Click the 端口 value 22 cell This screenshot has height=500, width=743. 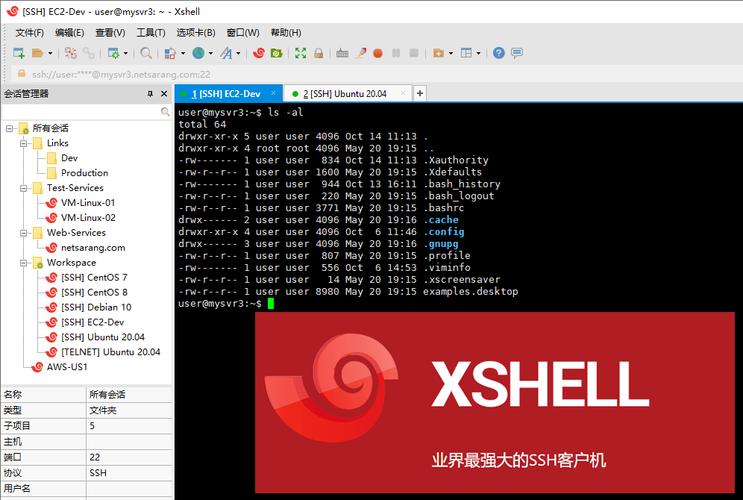tap(129, 457)
